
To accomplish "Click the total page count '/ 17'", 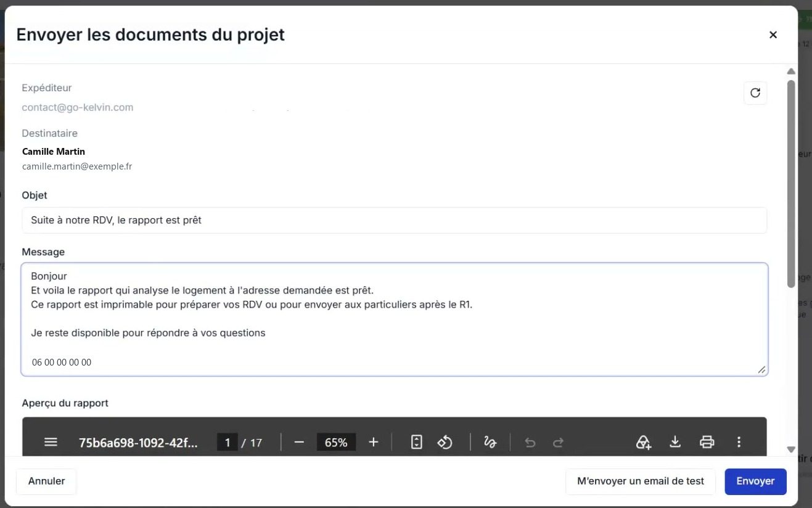I will tap(252, 443).
